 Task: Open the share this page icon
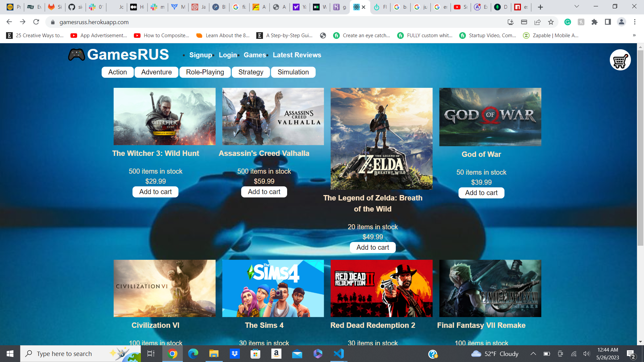[537, 22]
